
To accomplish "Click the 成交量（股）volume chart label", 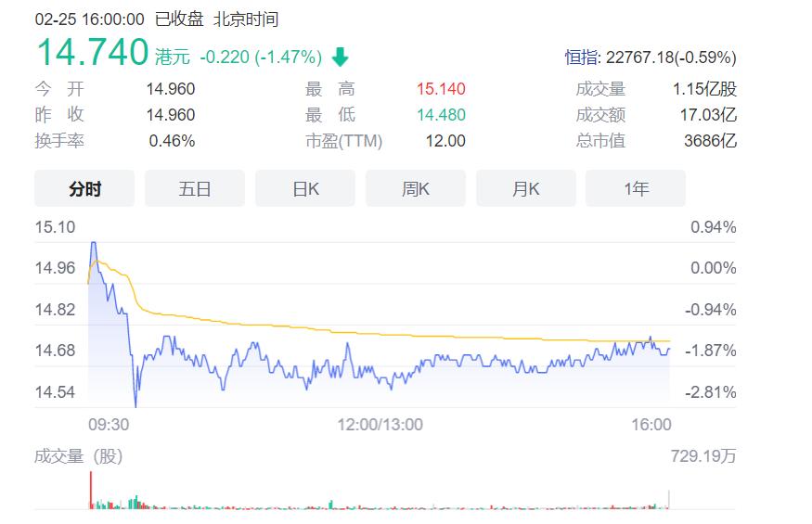I will click(79, 455).
